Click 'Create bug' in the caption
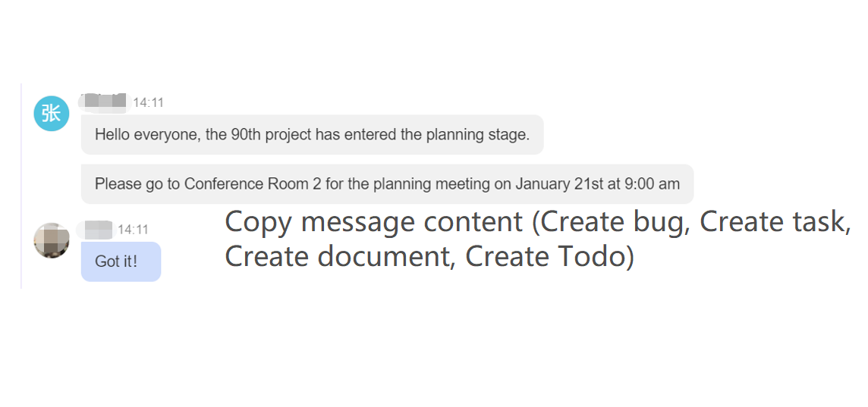The height and width of the screenshot is (407, 868). tap(612, 222)
